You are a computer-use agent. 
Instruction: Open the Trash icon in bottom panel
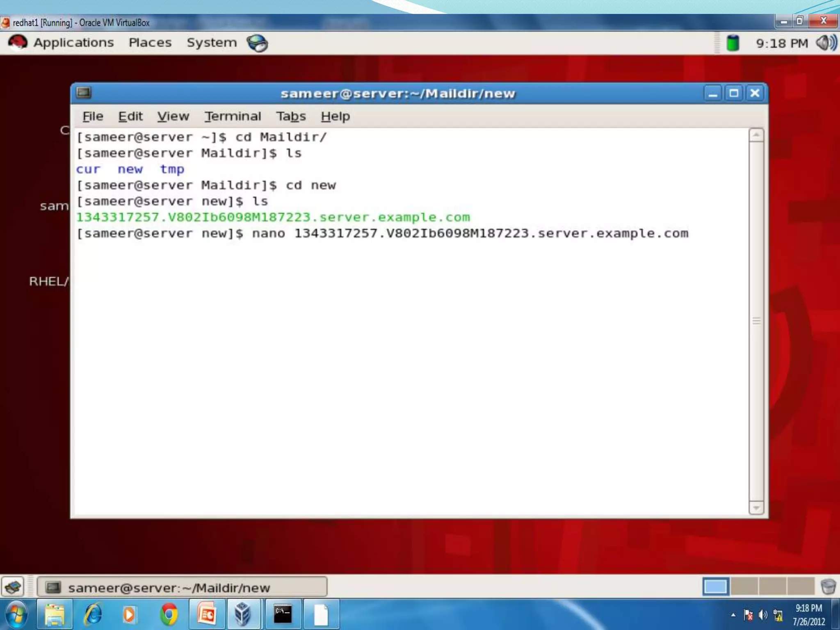point(828,587)
